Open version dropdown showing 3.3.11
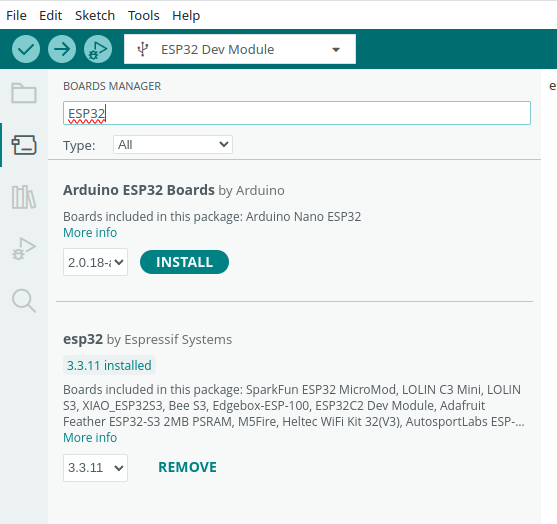557x524 pixels. click(95, 468)
